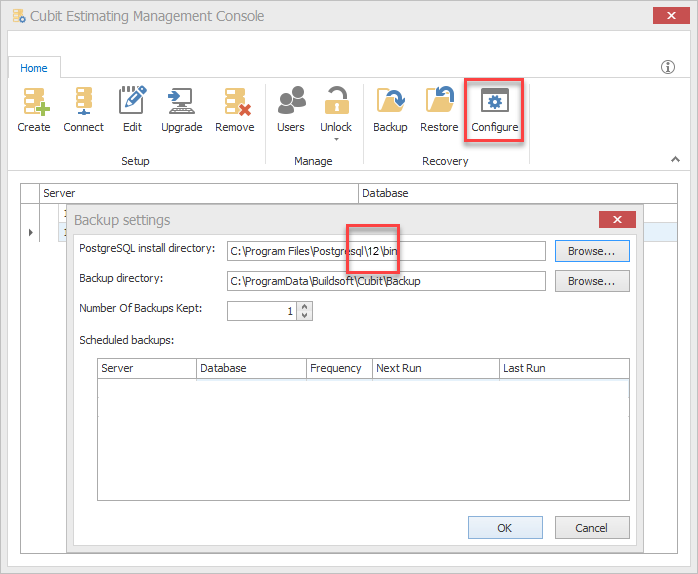698x574 pixels.
Task: Cancel the Backup settings dialog
Action: click(x=592, y=528)
